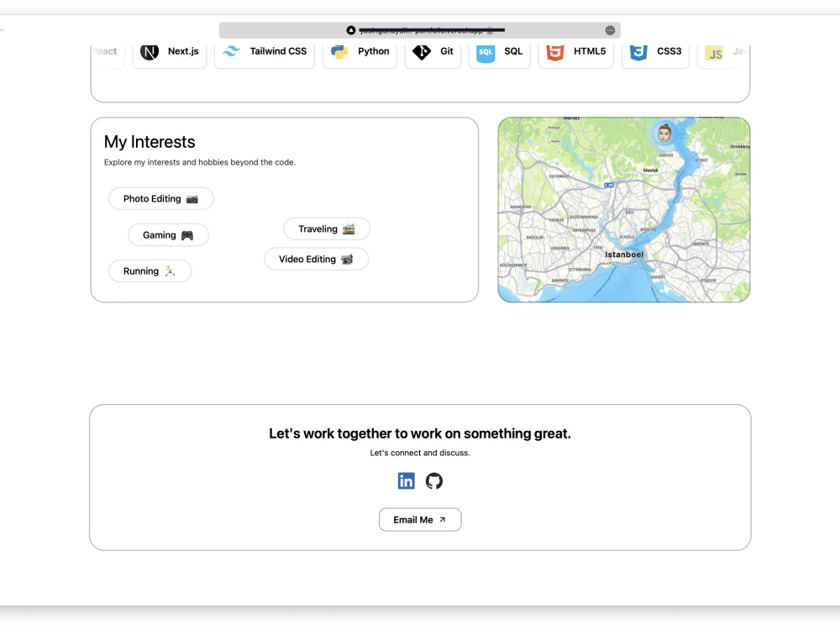The image size is (840, 630).
Task: Select the Traveling interest chip
Action: [327, 228]
